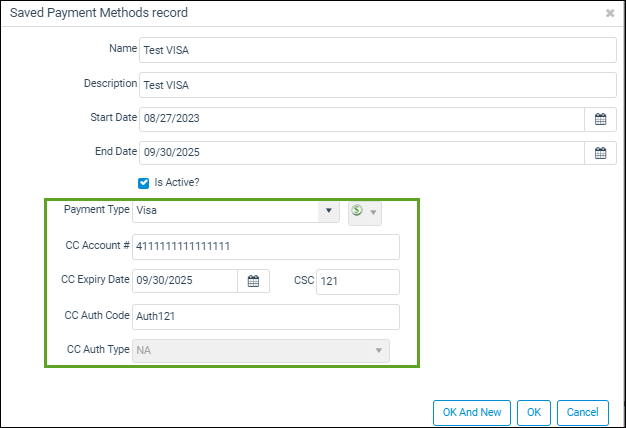Select the CC Auth Code field

click(265, 317)
